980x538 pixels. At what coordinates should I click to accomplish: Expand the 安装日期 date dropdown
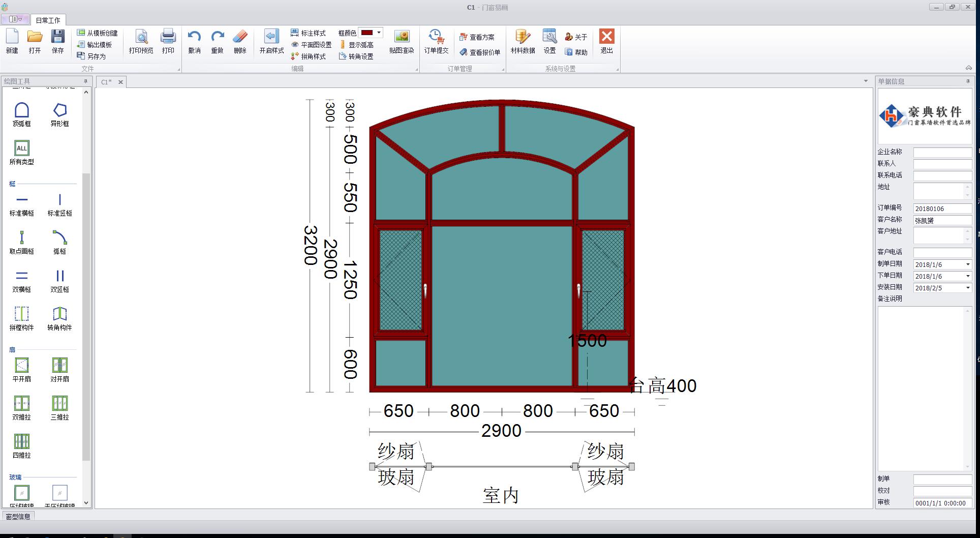967,288
